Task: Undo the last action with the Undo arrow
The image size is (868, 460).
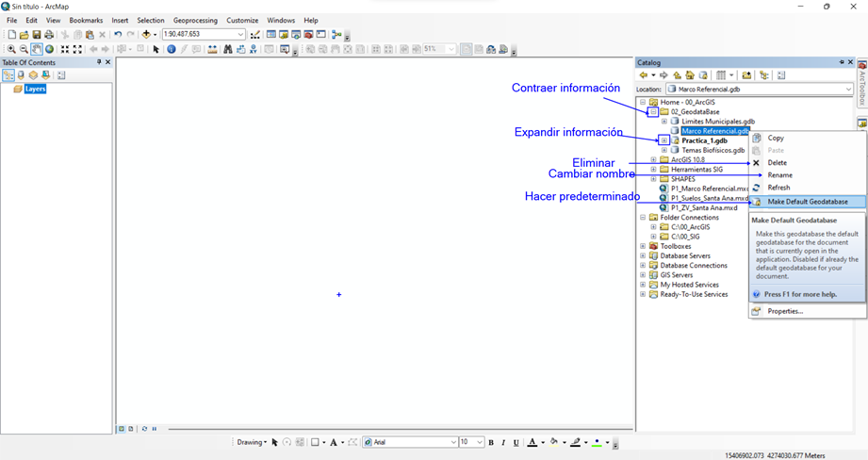Action: point(118,34)
